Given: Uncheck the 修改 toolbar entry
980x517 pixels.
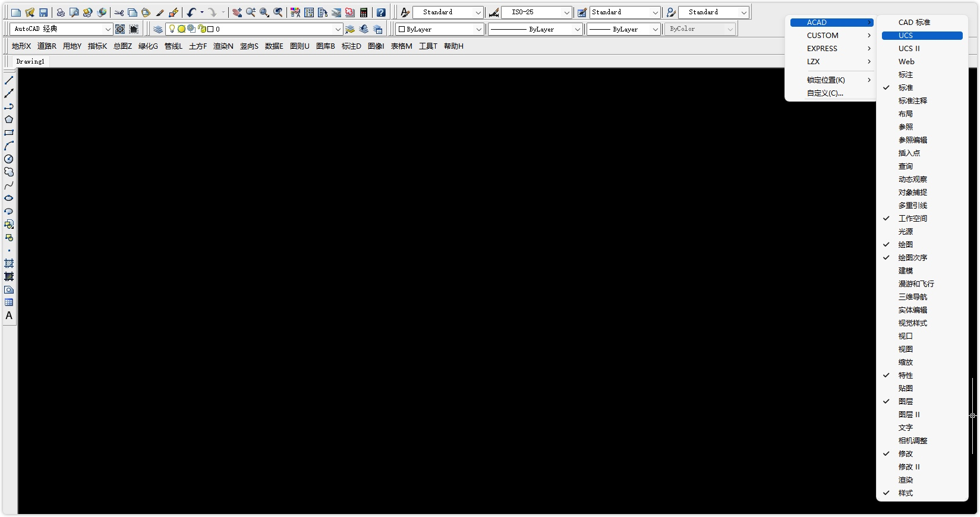Looking at the screenshot, I should [x=922, y=454].
